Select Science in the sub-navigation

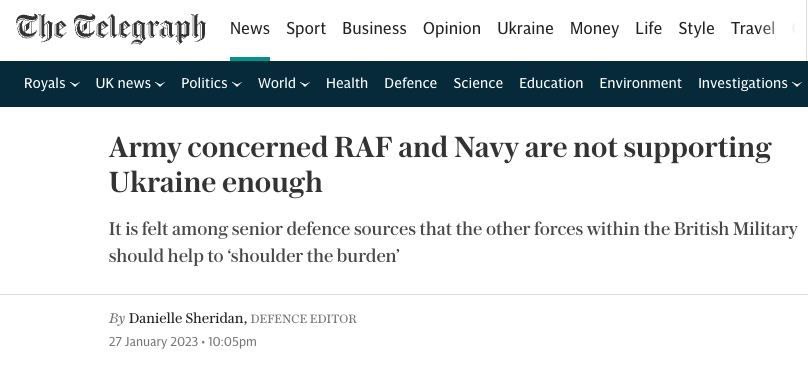[478, 83]
